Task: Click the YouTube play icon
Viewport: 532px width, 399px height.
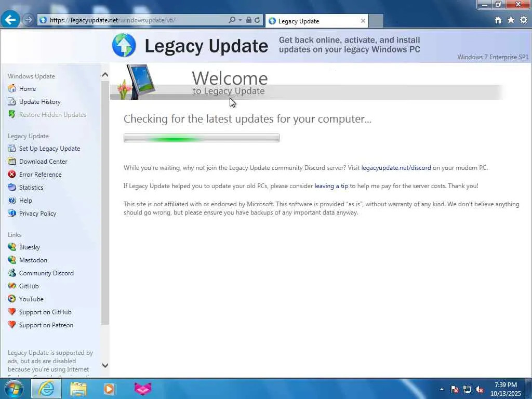Action: (12, 299)
